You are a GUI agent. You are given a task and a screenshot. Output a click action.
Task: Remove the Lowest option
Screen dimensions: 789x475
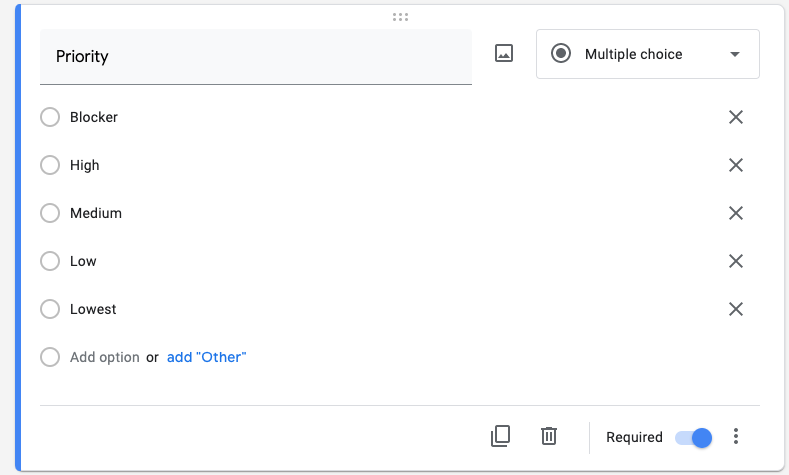(736, 309)
